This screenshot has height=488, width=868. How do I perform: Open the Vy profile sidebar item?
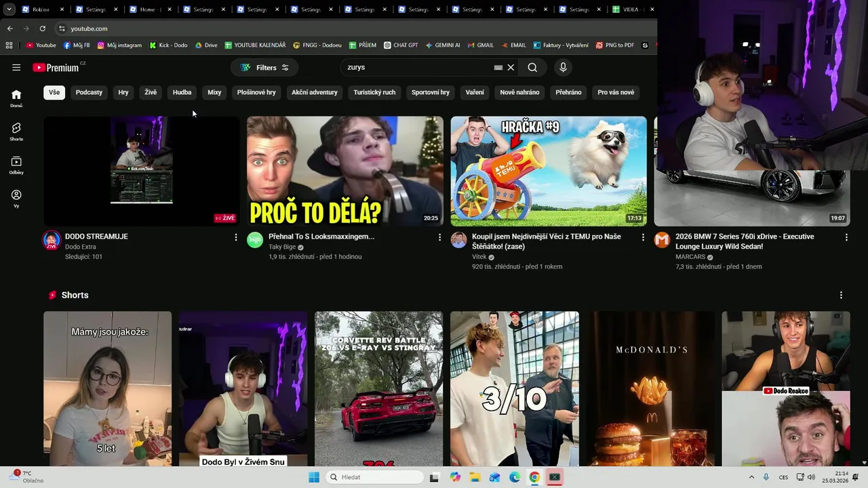point(16,199)
